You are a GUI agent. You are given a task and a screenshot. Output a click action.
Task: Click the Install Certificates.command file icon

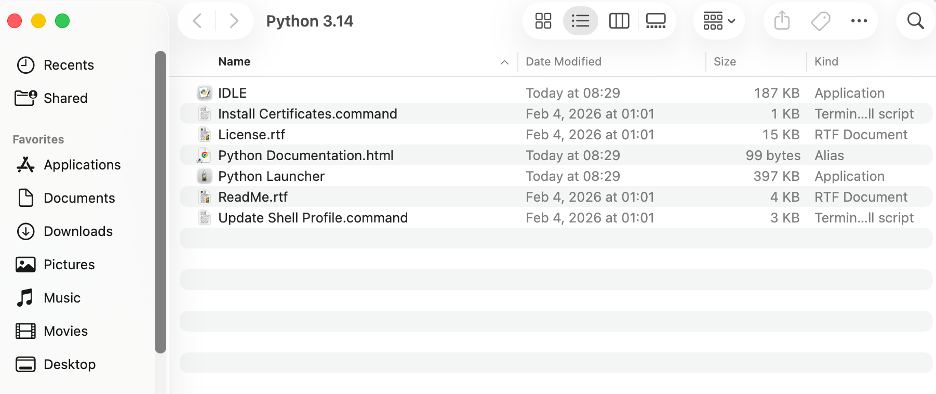coord(205,114)
